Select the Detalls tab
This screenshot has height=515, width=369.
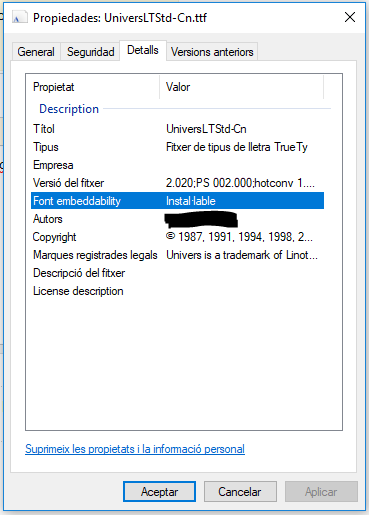pos(143,50)
